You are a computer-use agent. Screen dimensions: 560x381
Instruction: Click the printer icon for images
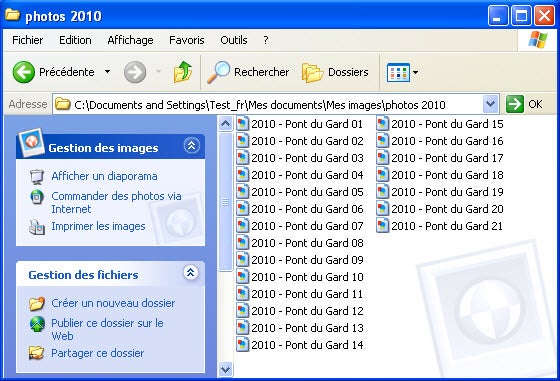(x=37, y=227)
